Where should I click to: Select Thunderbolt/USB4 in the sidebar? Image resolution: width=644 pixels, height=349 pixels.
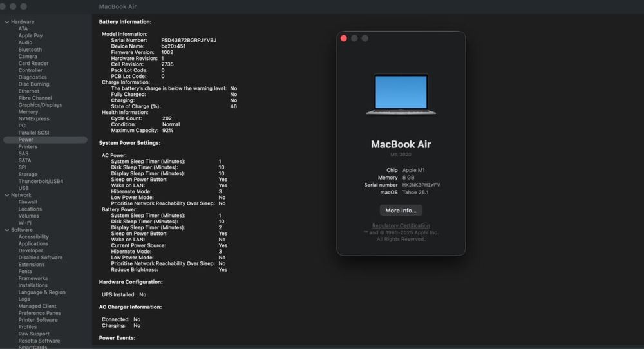point(41,182)
